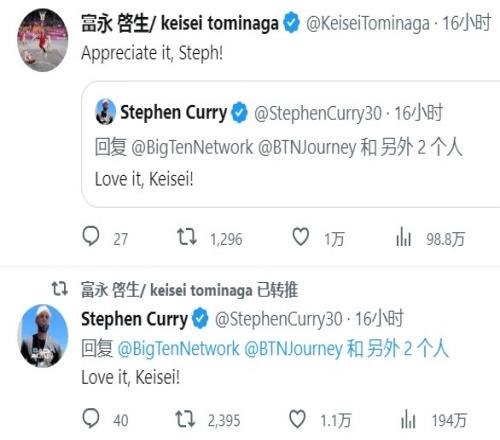Retweet Curry's post with 2,395 retweets

point(185,419)
